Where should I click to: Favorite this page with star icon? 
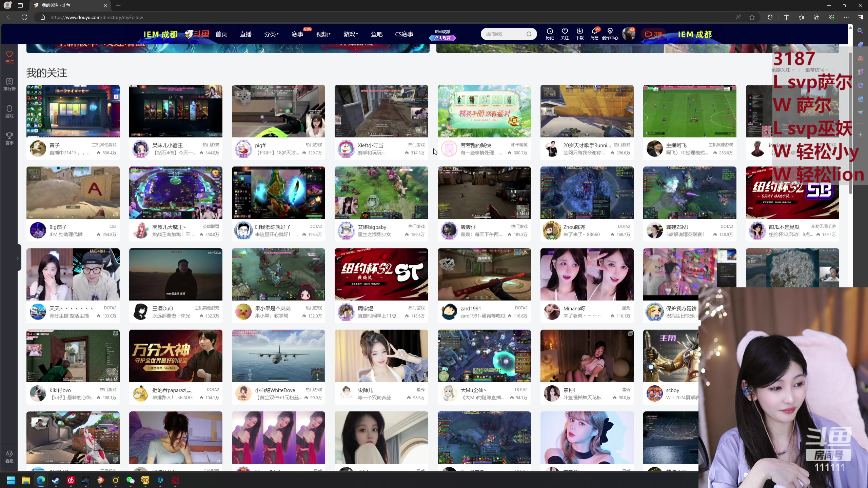[x=752, y=17]
